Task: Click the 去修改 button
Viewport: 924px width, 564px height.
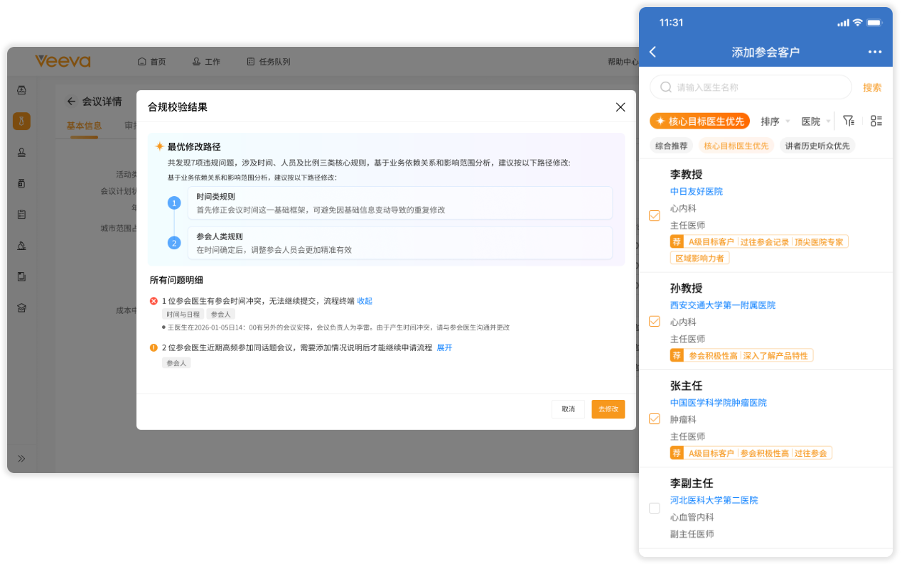Action: coord(608,409)
